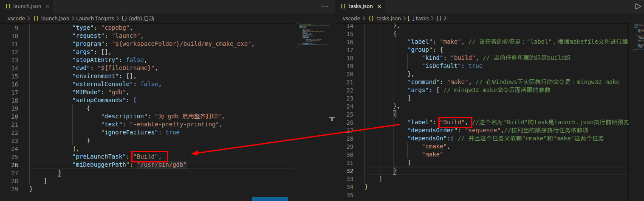Click the my_cmake_exe program path string
Viewport: 644px width, 201px height.
pyautogui.click(x=182, y=44)
